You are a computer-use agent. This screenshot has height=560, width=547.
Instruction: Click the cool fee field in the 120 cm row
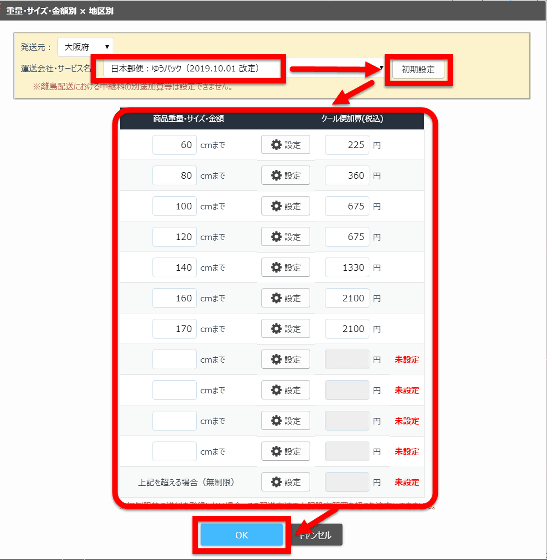click(347, 237)
